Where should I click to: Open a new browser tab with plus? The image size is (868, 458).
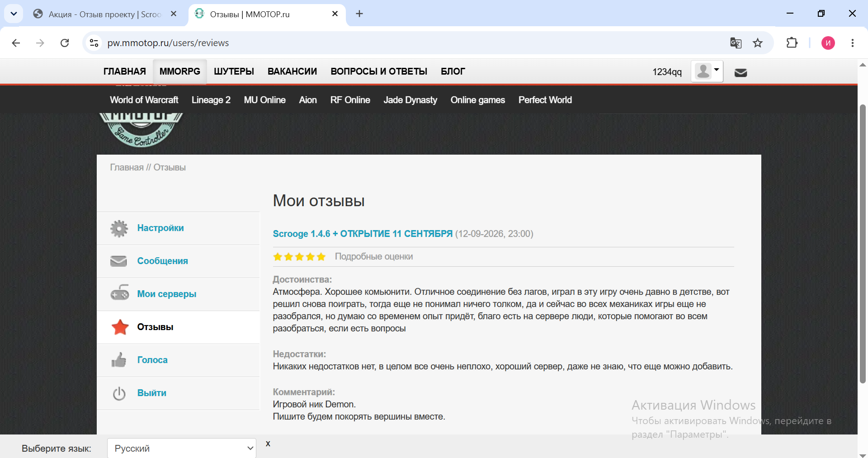click(x=359, y=14)
